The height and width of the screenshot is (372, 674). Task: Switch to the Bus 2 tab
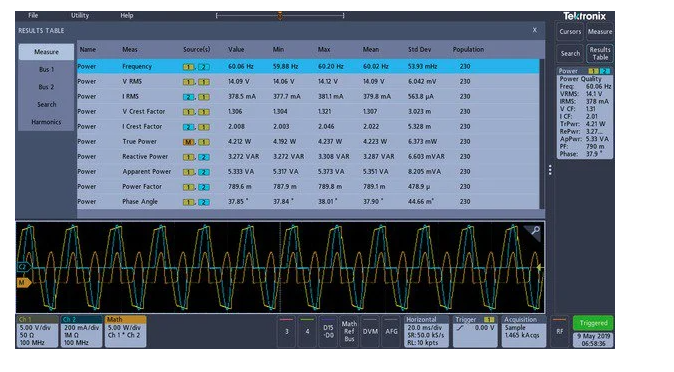[x=46, y=87]
